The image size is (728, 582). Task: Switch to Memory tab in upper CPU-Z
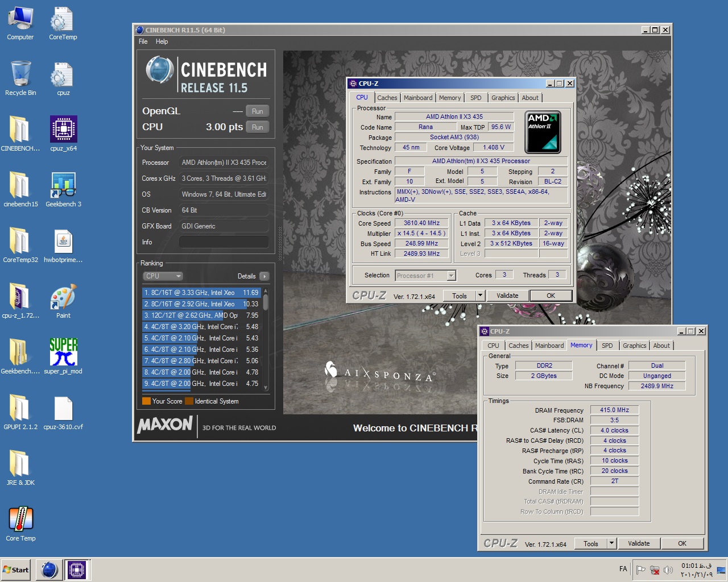[x=450, y=98]
